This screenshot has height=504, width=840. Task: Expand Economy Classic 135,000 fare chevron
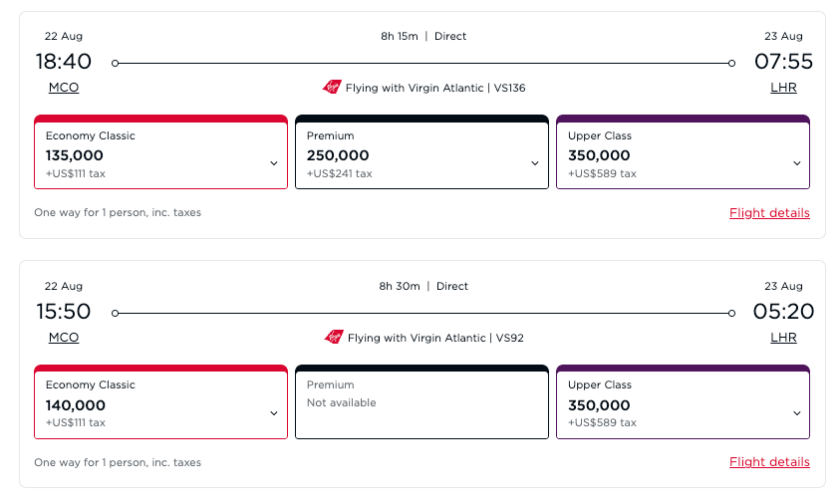pyautogui.click(x=274, y=163)
